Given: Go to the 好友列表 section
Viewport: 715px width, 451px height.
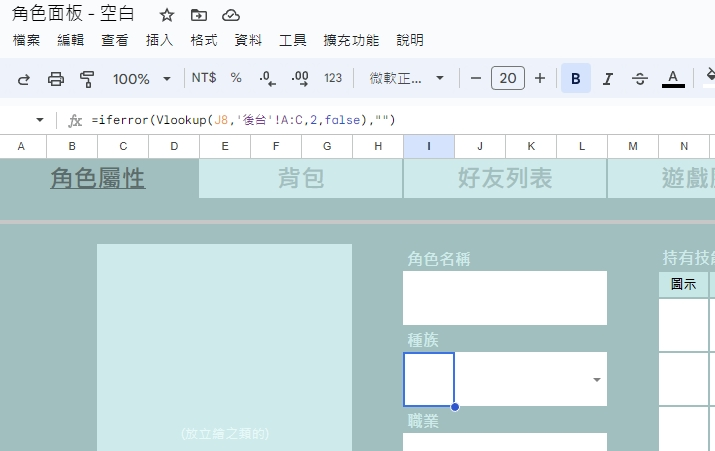Looking at the screenshot, I should point(505,178).
